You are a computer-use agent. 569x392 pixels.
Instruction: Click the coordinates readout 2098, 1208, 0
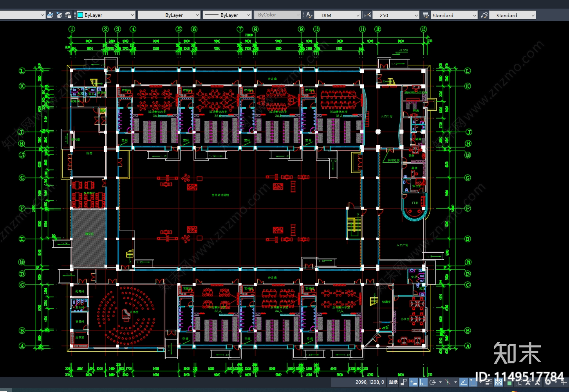[370, 382]
